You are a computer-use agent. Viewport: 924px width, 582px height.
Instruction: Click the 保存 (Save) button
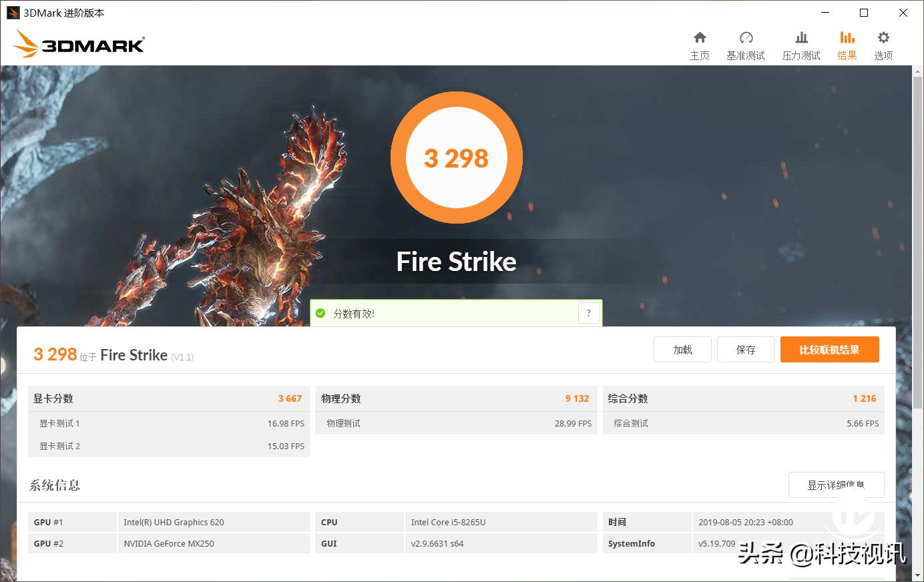746,349
